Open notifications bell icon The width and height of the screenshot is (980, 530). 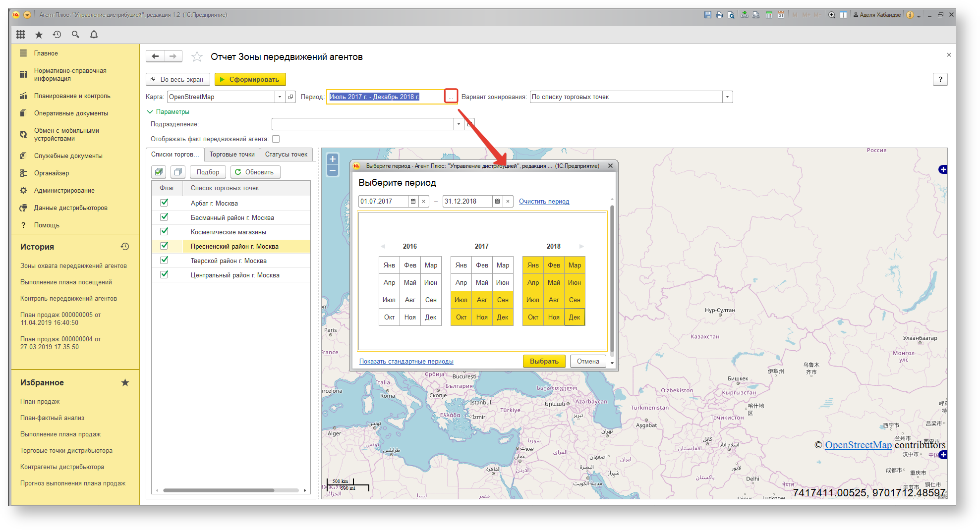coord(94,34)
